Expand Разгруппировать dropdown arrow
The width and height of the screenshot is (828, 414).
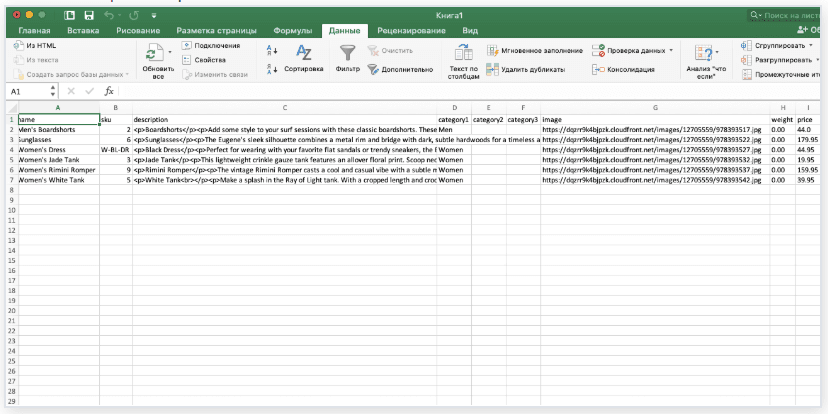point(817,60)
